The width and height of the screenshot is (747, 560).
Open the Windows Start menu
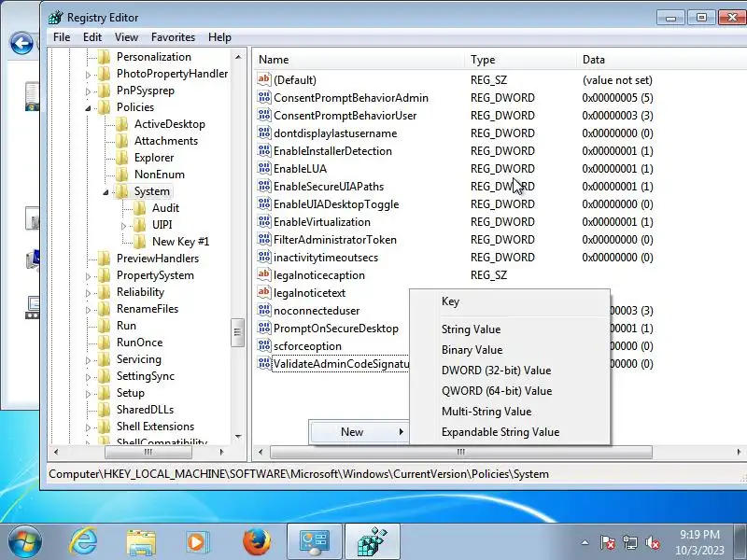pyautogui.click(x=25, y=542)
